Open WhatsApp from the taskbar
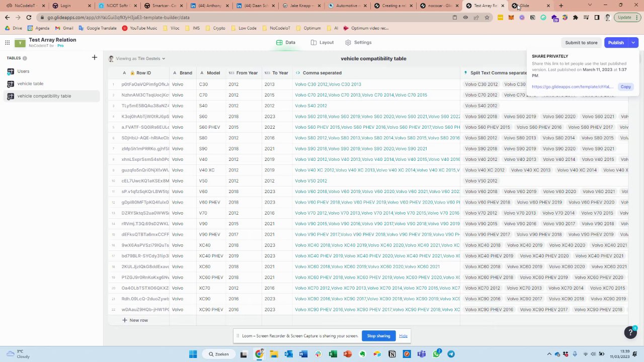The height and width of the screenshot is (362, 644). click(436, 354)
